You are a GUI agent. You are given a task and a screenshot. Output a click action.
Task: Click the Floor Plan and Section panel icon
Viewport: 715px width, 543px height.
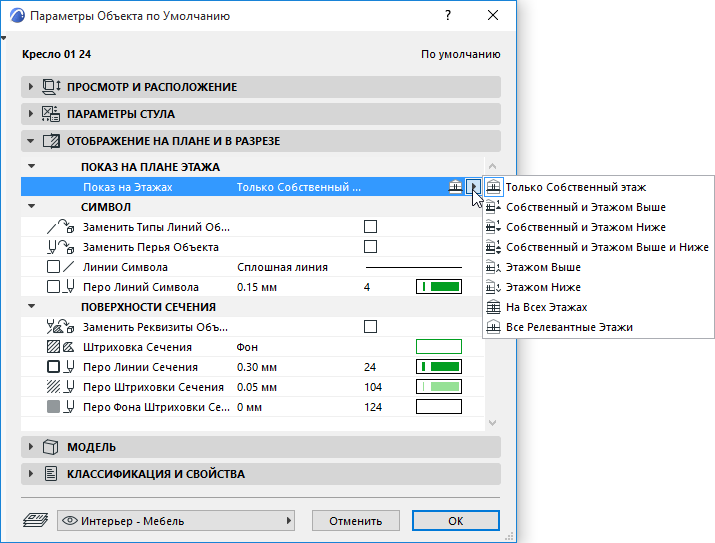tap(51, 141)
